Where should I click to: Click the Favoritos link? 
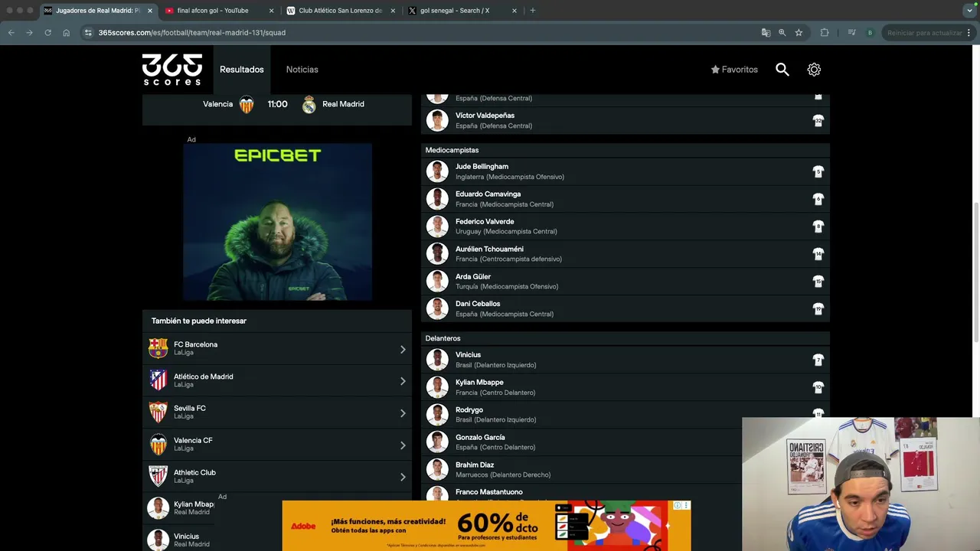[734, 70]
